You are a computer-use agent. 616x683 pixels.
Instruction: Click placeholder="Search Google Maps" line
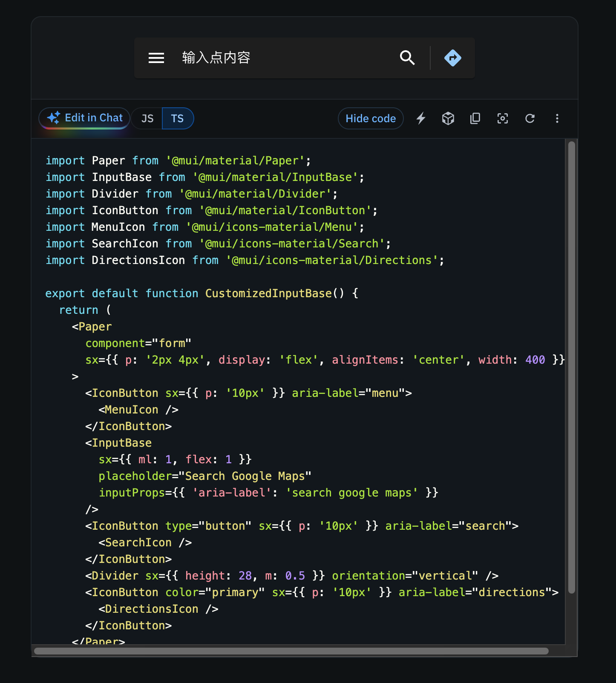[x=205, y=476]
